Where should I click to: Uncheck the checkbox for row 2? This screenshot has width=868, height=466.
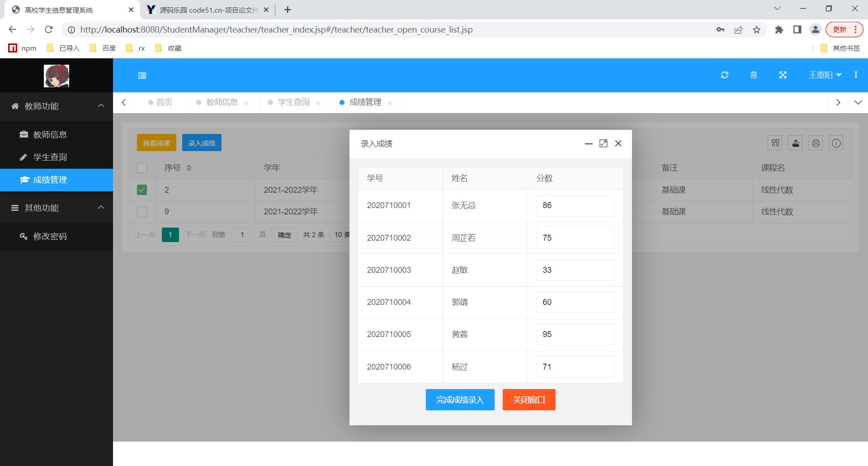tap(142, 190)
